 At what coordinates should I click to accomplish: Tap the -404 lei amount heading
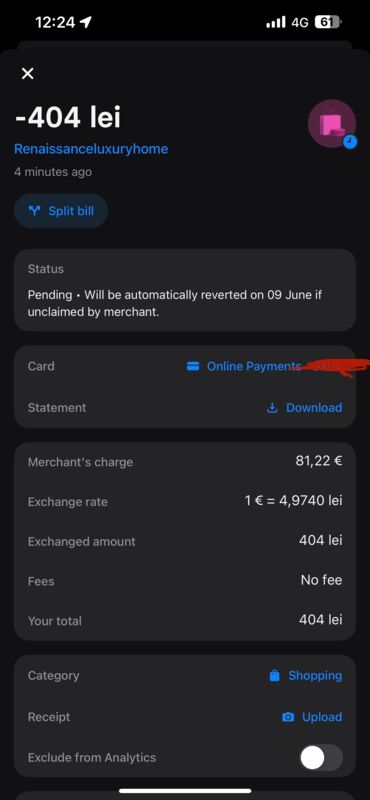point(67,117)
